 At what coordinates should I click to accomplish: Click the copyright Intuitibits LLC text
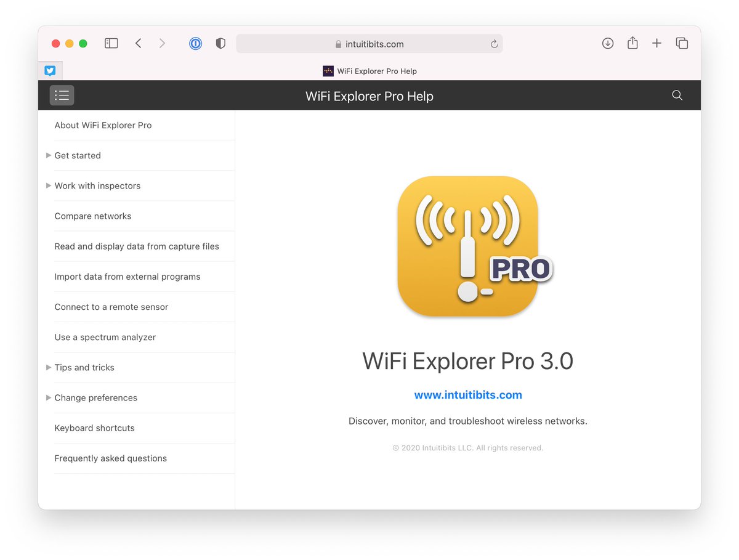click(468, 448)
